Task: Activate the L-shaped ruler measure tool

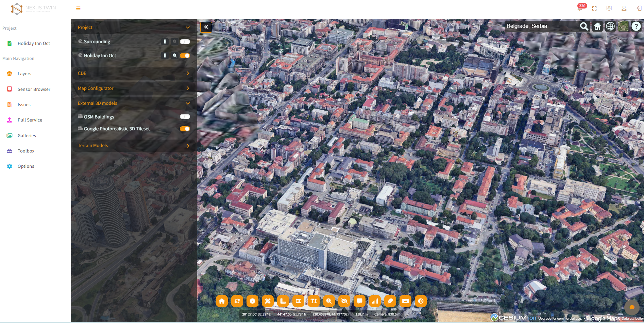Action: pyautogui.click(x=283, y=301)
